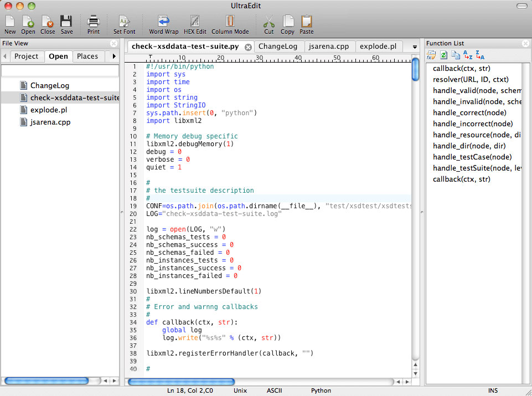Switch to the jsarena.cpp editor tab
This screenshot has width=532, height=396.
[329, 47]
